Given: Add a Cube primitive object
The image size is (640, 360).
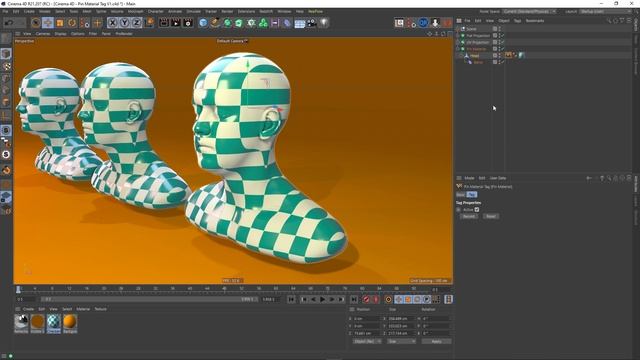Looking at the screenshot, I should (x=203, y=23).
